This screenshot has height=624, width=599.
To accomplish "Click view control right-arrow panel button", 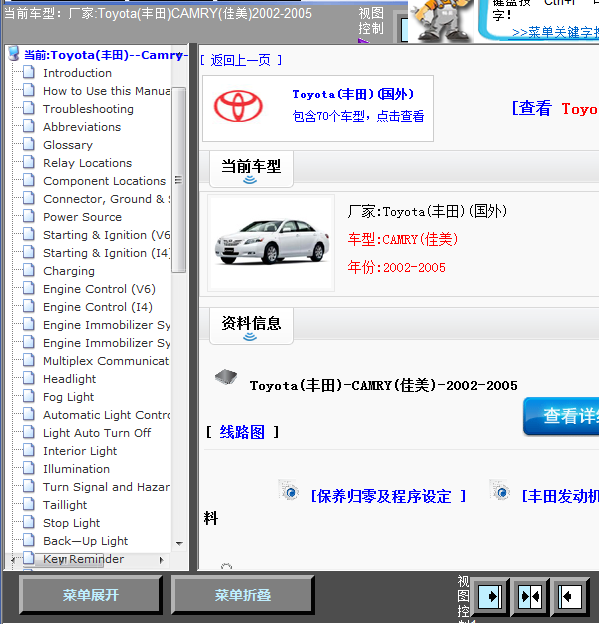I will (x=490, y=596).
